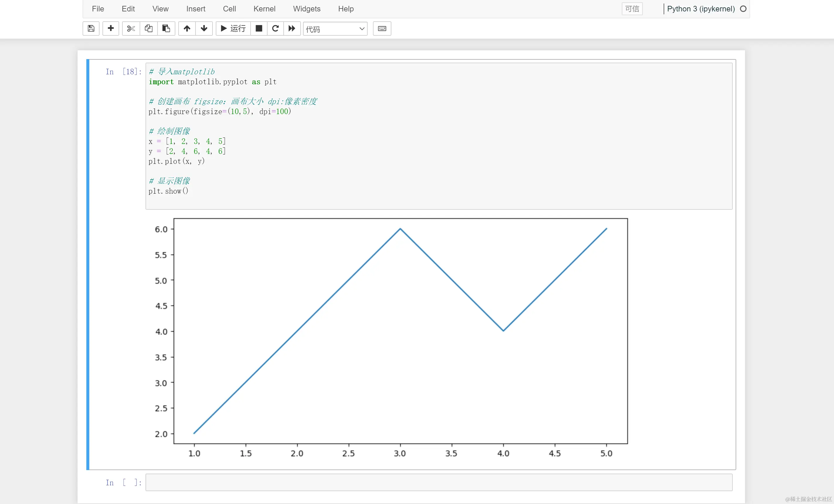
Task: Open the Kernel menu
Action: point(264,9)
